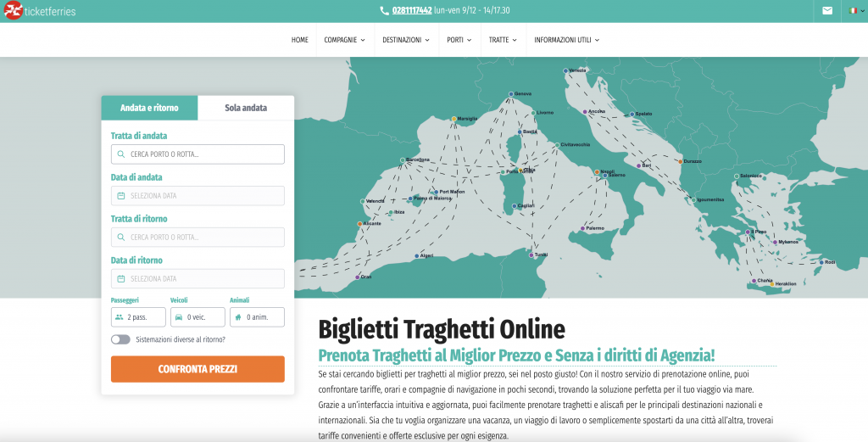Select the Civitavecchia port marker
This screenshot has width=868, height=442.
point(557,145)
